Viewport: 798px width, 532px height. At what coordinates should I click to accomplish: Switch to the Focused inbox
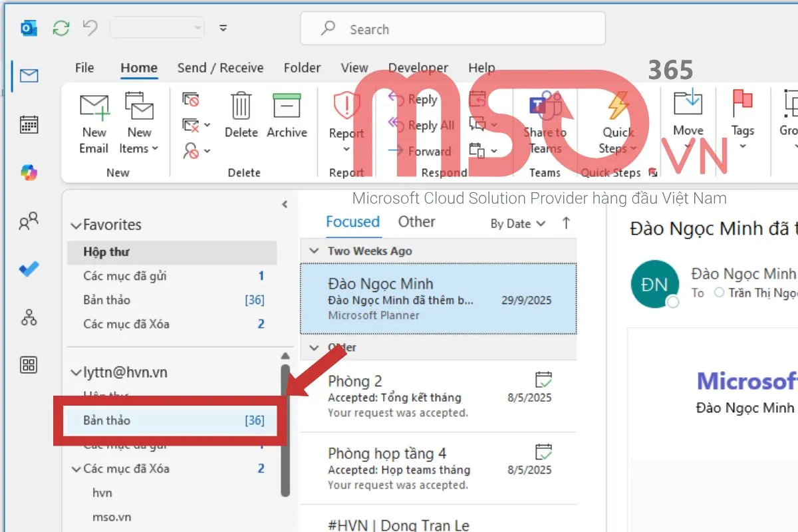(352, 222)
